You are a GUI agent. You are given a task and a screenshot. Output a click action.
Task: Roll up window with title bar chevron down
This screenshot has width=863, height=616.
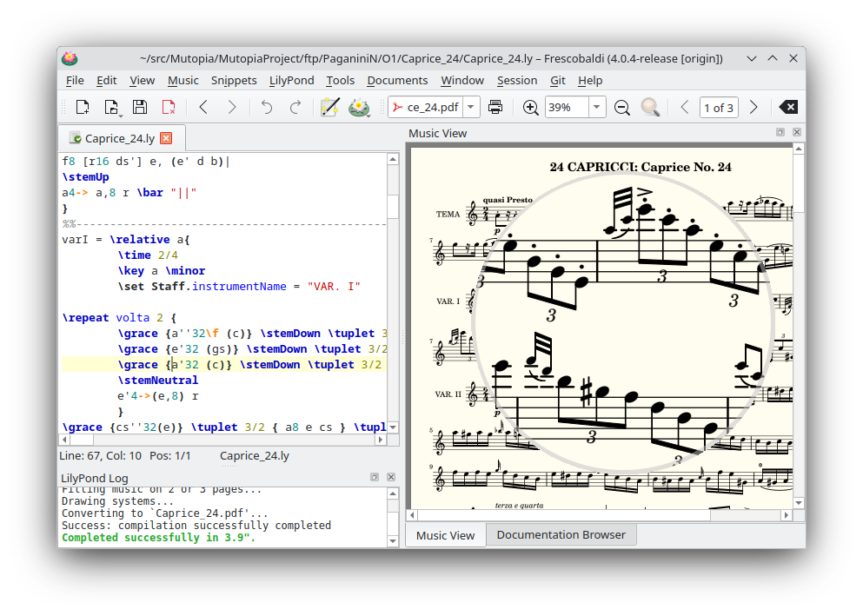[751, 58]
